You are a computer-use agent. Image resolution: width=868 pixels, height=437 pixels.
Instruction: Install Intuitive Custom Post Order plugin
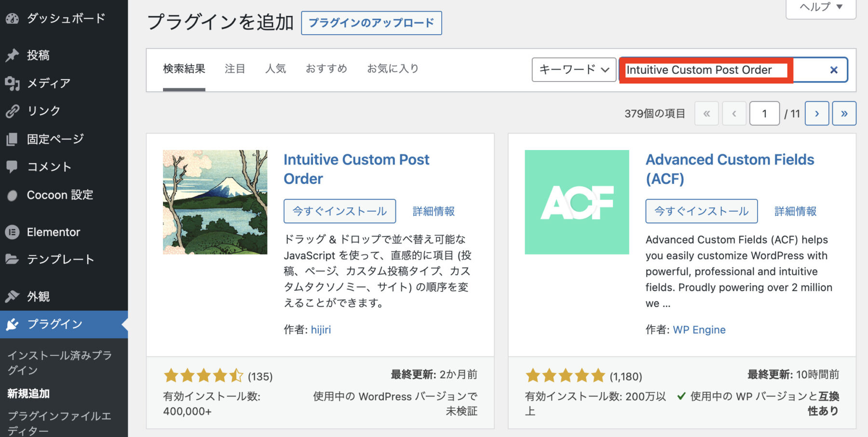[339, 211]
